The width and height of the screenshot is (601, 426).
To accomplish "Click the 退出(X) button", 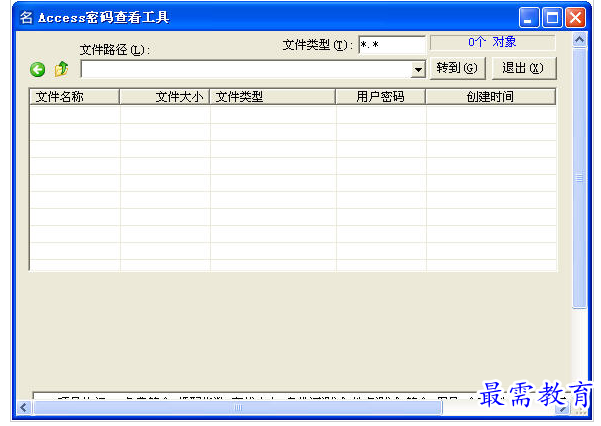I will [524, 68].
